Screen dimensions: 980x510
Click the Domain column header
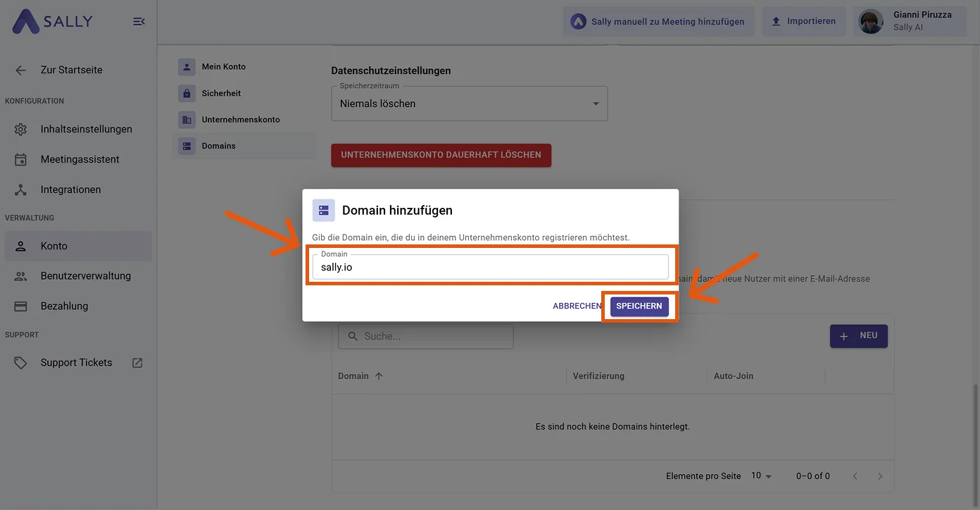point(353,376)
